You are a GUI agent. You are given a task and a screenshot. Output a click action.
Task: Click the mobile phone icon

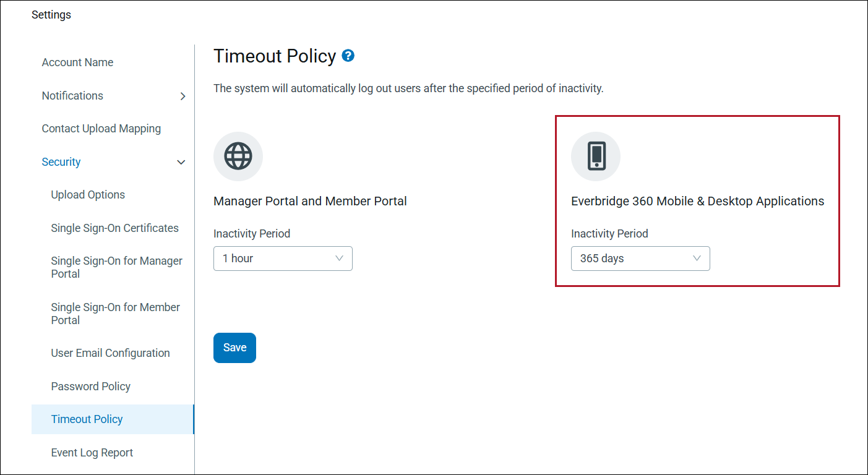tap(596, 156)
